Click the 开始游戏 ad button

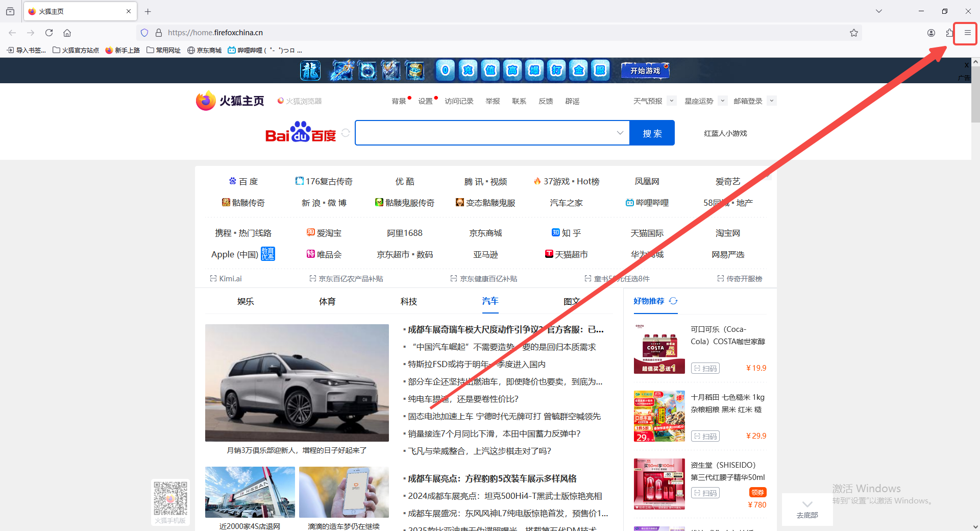(x=645, y=70)
